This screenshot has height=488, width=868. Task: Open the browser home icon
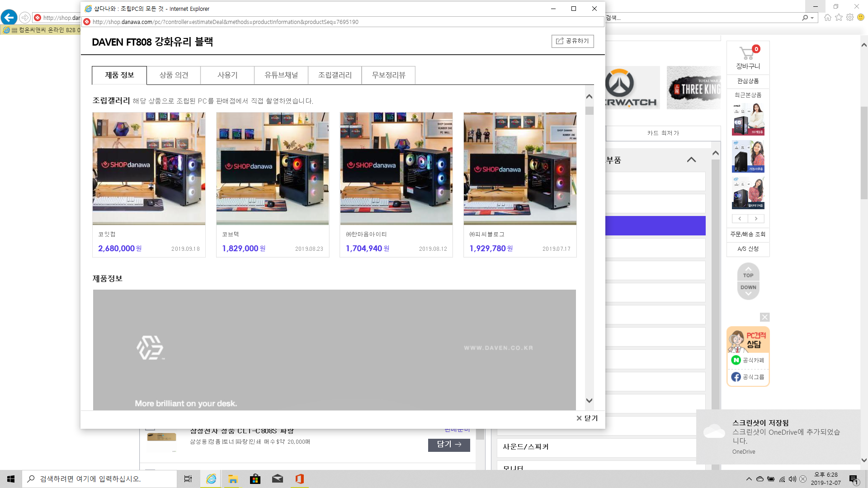pos(827,18)
